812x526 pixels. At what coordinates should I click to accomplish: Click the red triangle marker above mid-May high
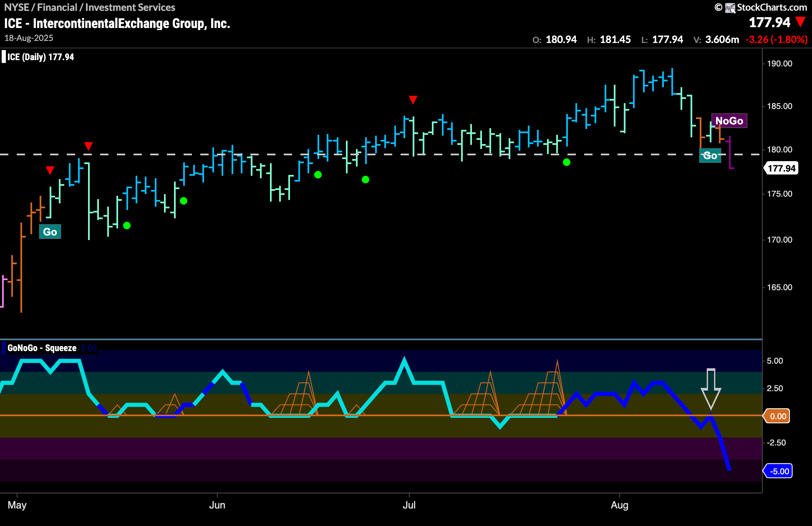[x=88, y=146]
